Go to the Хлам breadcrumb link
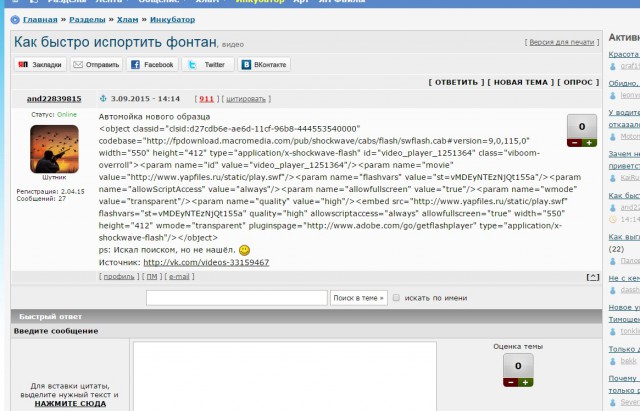Screen dimensions: 640x411 coord(127,20)
